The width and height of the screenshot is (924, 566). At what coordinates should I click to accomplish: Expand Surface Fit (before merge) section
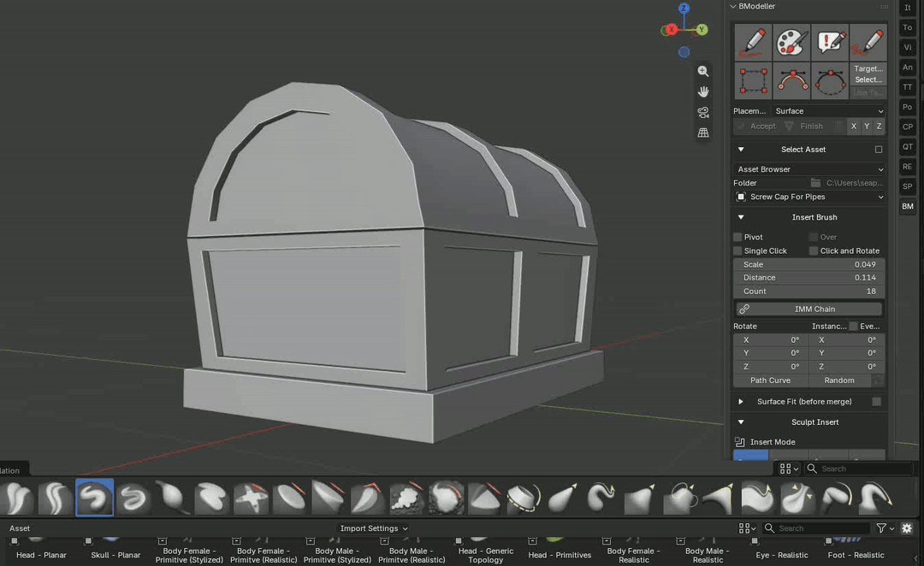tap(741, 402)
